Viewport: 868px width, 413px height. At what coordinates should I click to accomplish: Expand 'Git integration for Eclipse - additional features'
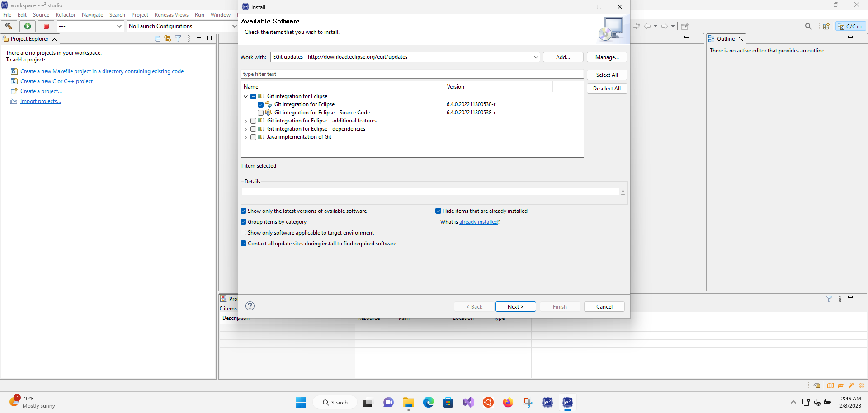click(246, 121)
